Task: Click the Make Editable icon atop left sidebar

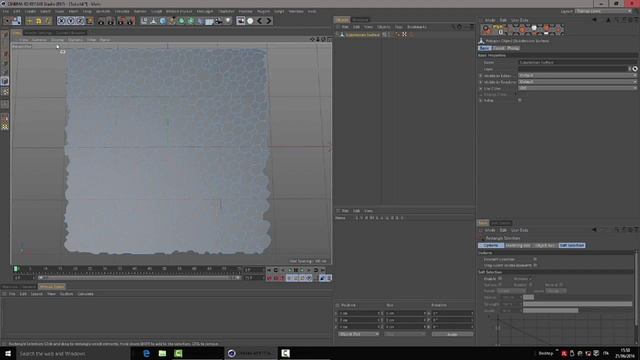Action: [4, 35]
